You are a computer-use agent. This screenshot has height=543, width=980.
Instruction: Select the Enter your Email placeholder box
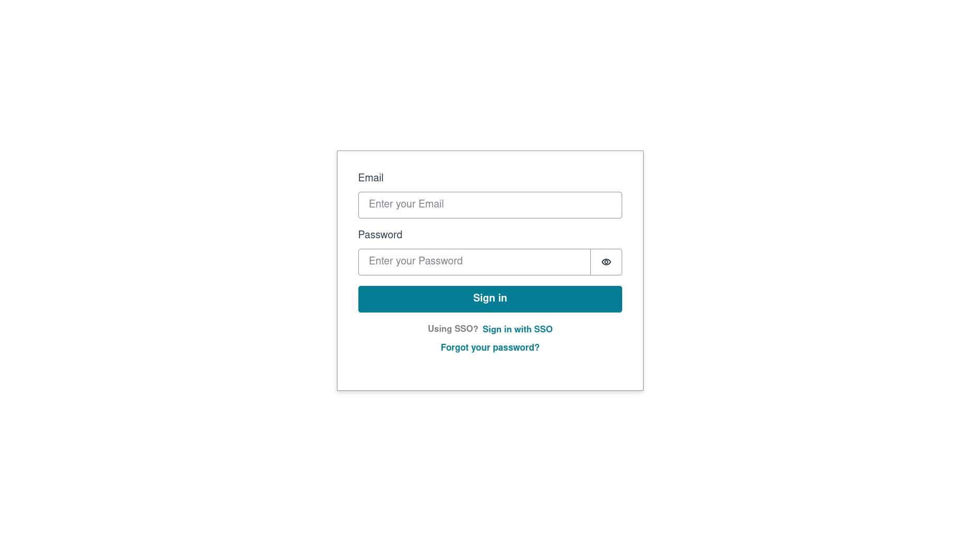(x=489, y=205)
